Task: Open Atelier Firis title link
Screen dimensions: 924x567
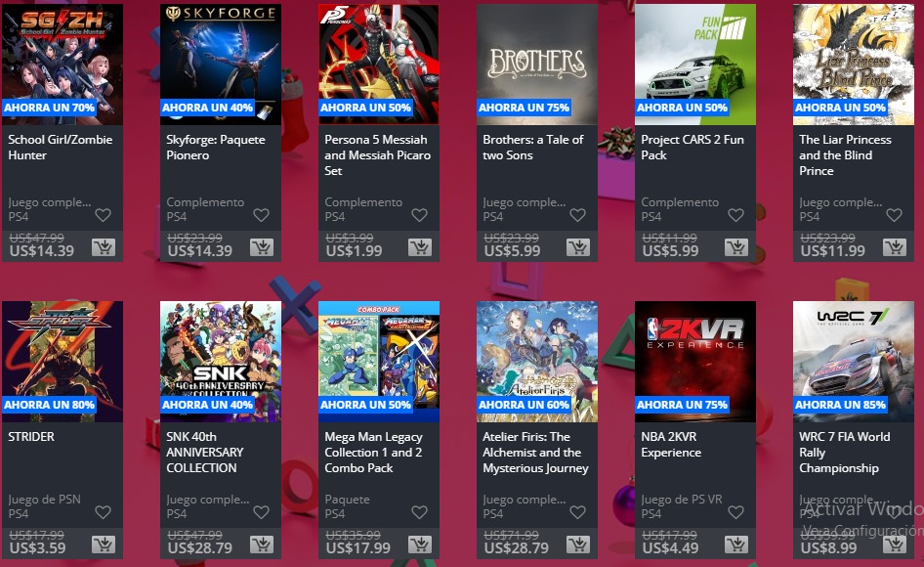Action: click(x=535, y=453)
